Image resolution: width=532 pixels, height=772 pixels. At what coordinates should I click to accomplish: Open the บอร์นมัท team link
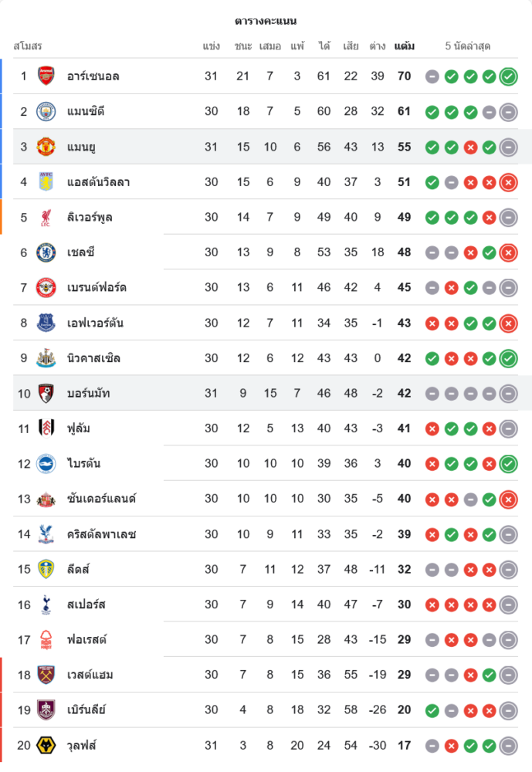(x=89, y=394)
